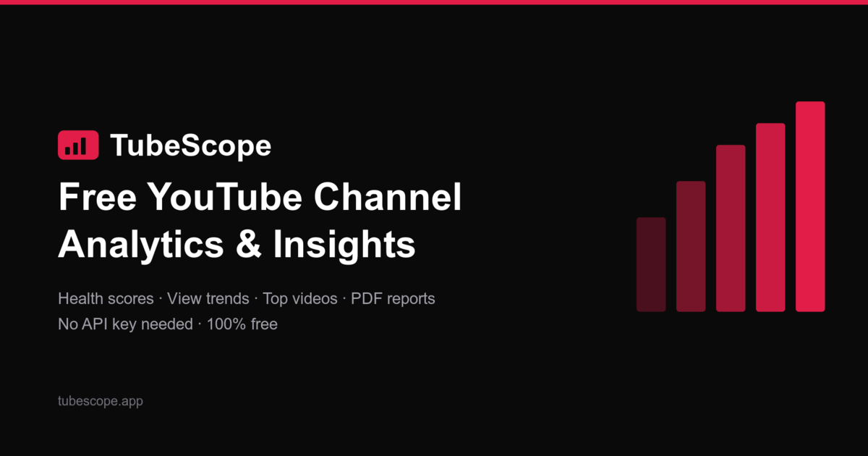Screen dimensions: 868x456
Task: Click the 'No API key needed · 100% free' line
Action: 168,324
